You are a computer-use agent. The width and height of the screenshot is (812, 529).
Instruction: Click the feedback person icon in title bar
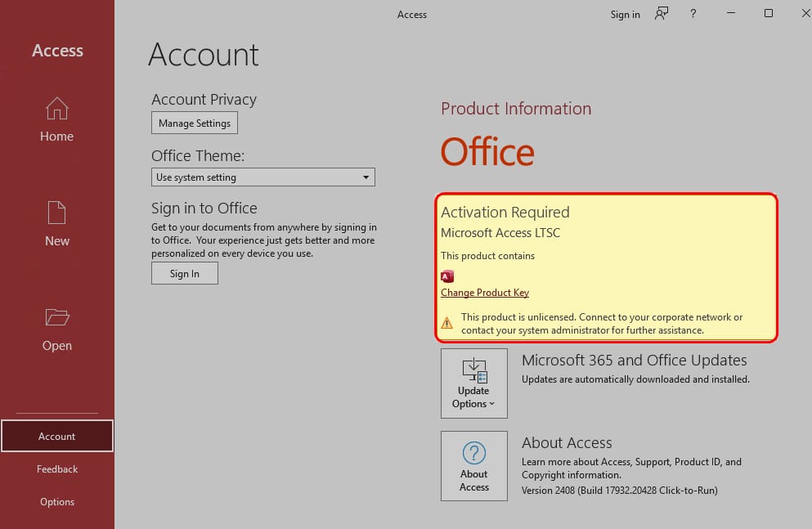click(662, 14)
